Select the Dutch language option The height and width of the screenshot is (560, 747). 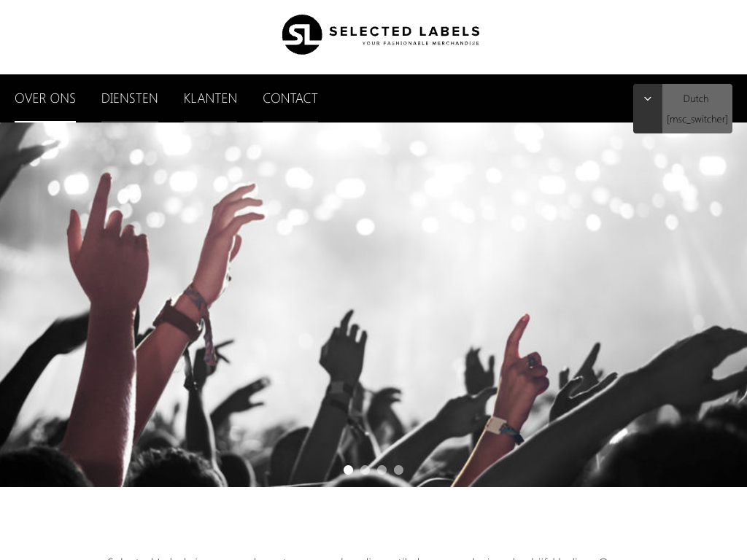click(695, 98)
